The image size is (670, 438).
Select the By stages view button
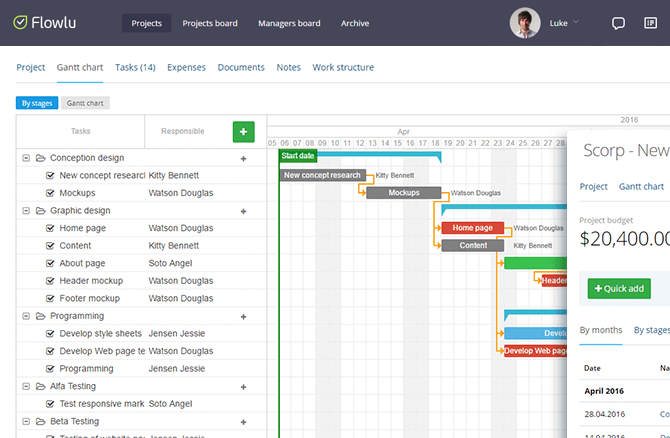(x=37, y=103)
